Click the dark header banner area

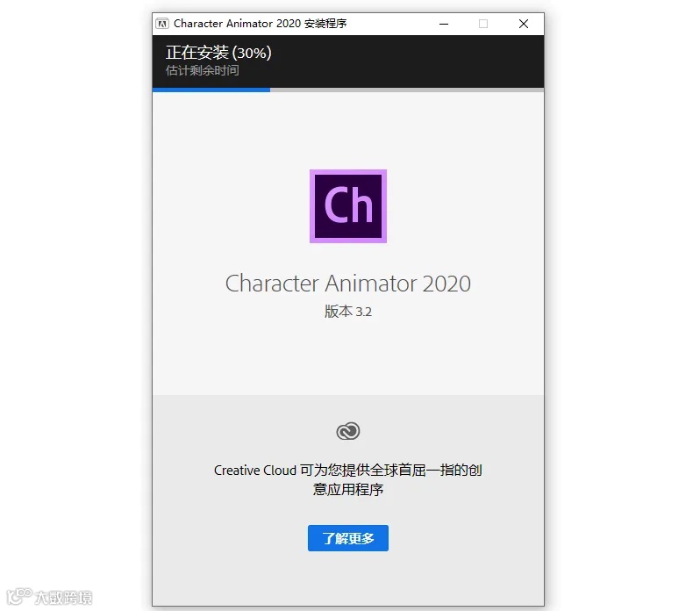click(x=347, y=61)
